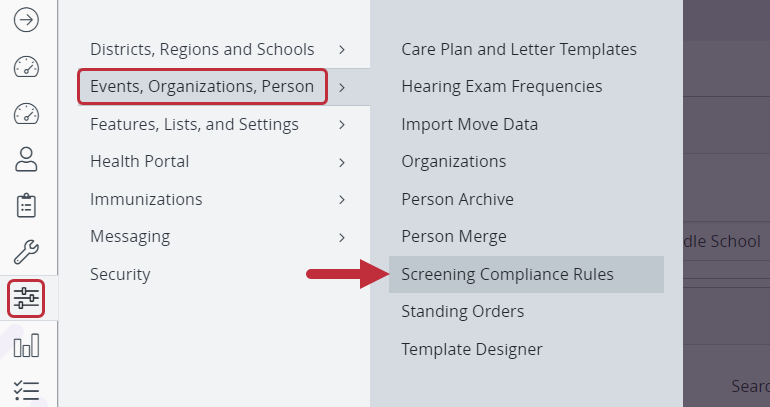
Task: Click the arrow-in-circle expand sidebar icon
Action: [x=27, y=19]
